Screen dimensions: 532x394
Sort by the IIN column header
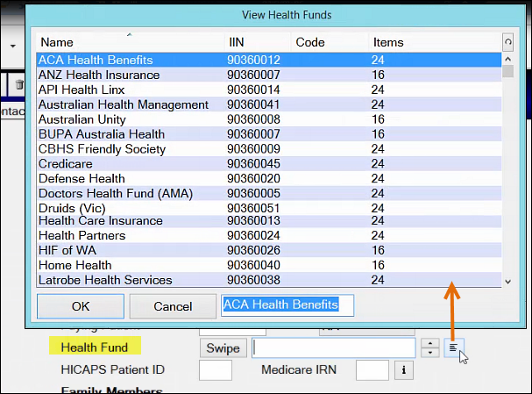coord(258,42)
